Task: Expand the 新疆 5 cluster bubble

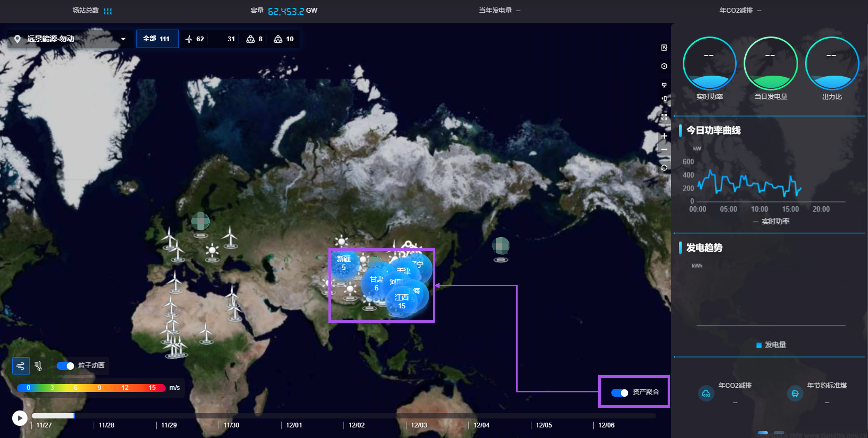Action: (343, 263)
